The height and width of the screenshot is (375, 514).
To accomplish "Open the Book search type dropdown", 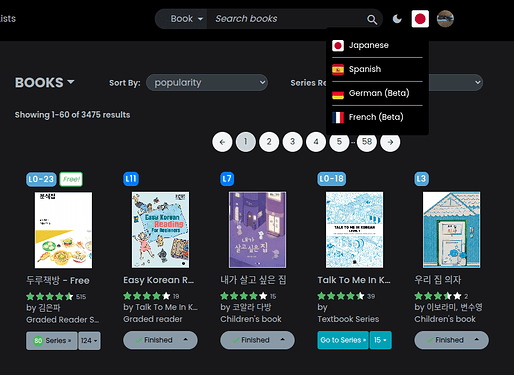I will tap(182, 19).
